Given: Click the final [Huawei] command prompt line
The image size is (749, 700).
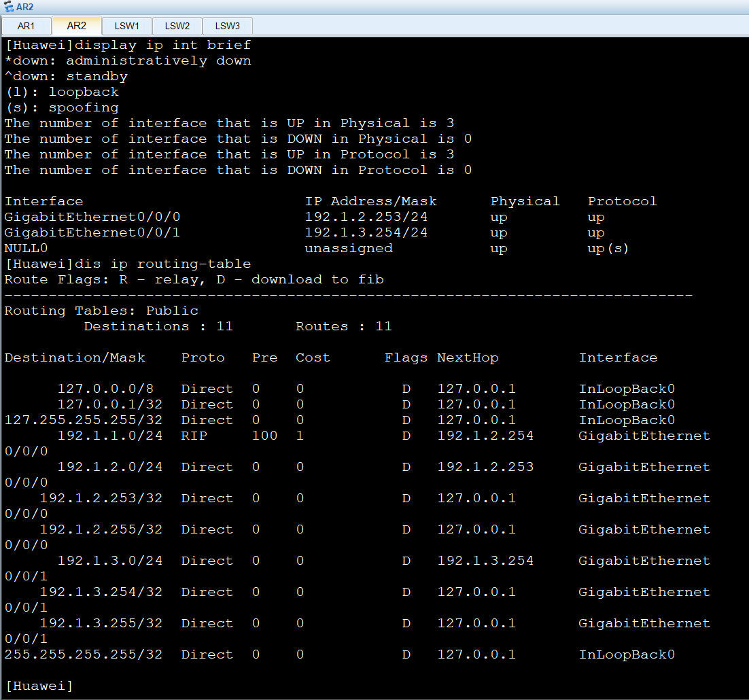Looking at the screenshot, I should pyautogui.click(x=39, y=686).
